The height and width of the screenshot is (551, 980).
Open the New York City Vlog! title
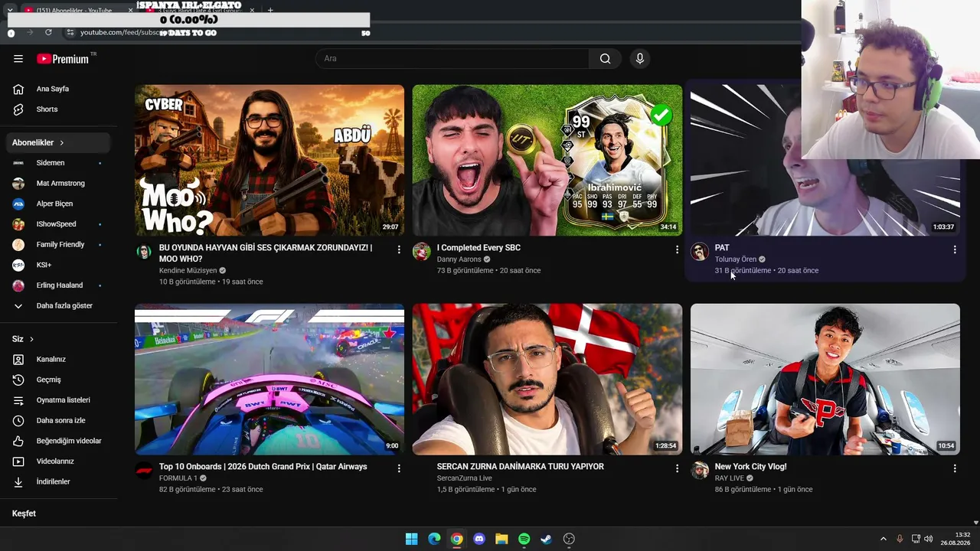coord(750,467)
